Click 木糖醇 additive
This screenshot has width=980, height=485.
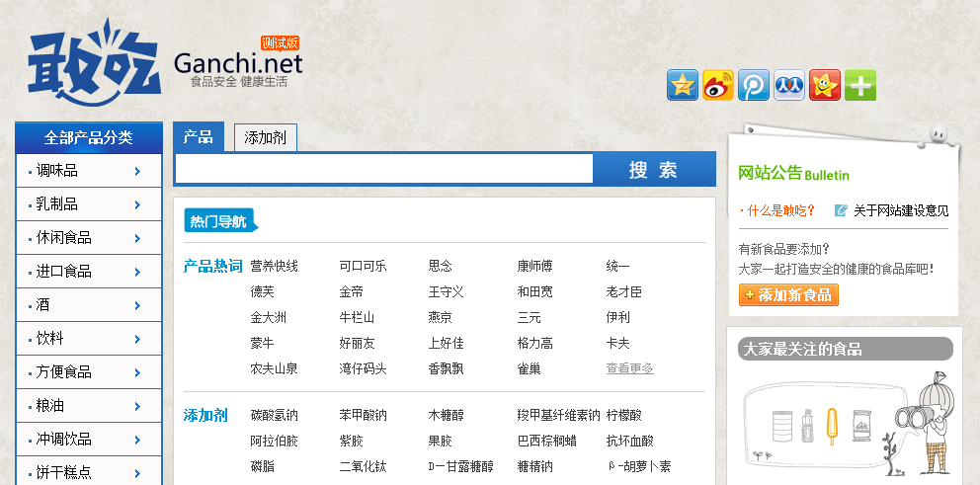(x=447, y=415)
